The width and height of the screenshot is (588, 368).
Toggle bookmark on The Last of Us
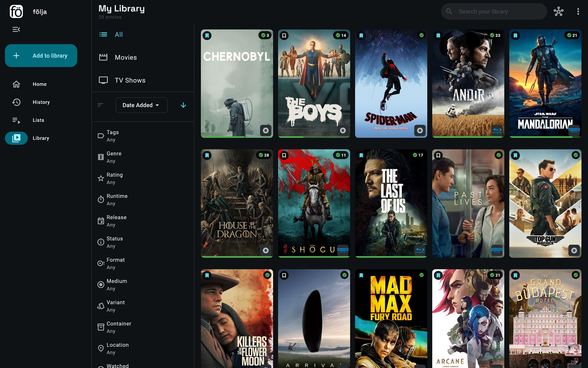point(361,155)
